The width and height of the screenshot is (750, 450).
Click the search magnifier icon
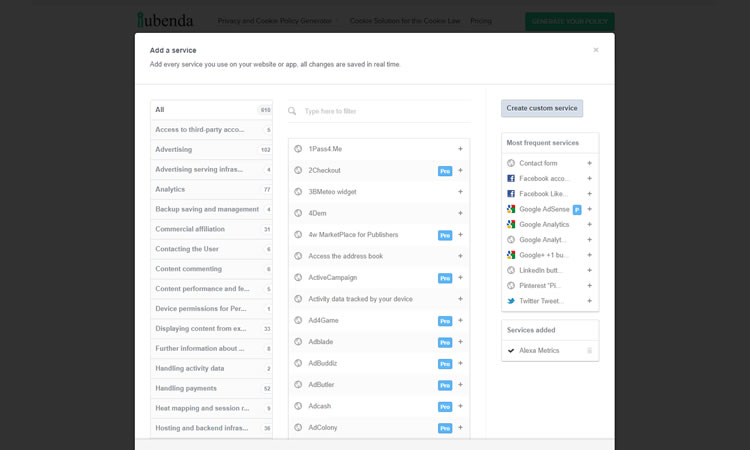[x=292, y=111]
